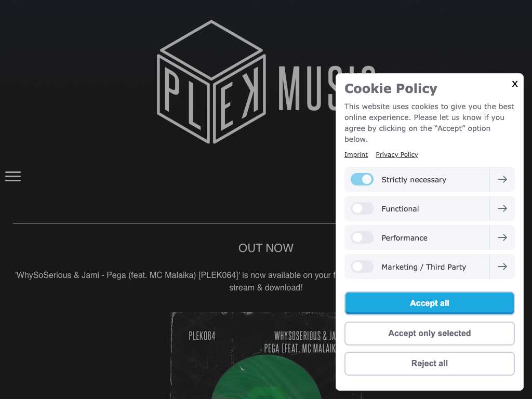Click the OUT NOW heading
This screenshot has height=399, width=532.
[x=266, y=248]
